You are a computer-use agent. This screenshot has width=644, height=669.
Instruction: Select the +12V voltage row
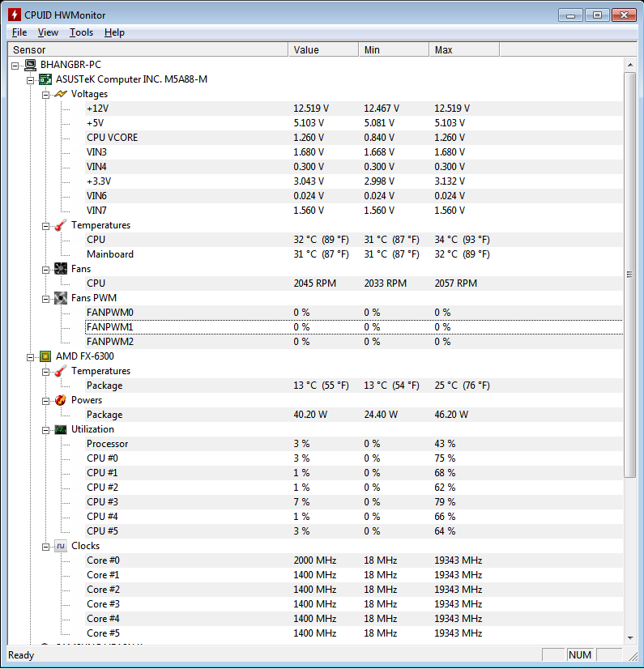click(x=354, y=109)
